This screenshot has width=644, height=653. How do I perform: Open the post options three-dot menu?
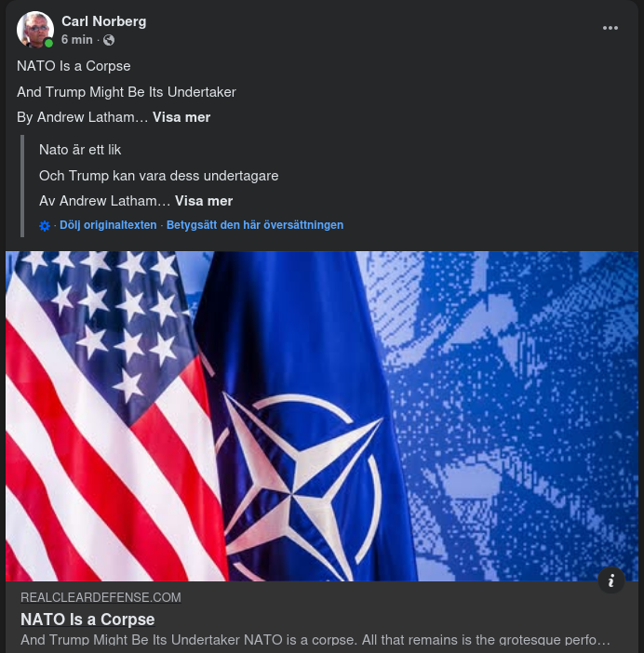point(610,28)
